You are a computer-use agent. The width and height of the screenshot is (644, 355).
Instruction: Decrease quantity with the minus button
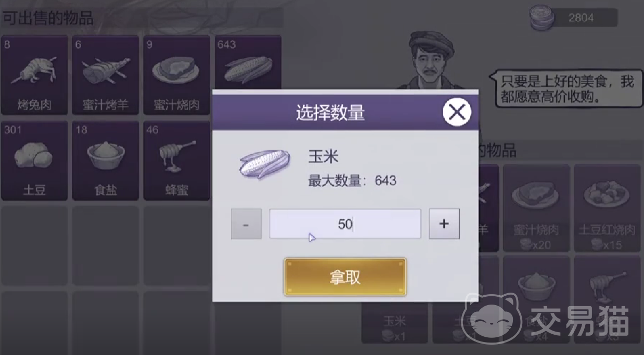point(246,224)
